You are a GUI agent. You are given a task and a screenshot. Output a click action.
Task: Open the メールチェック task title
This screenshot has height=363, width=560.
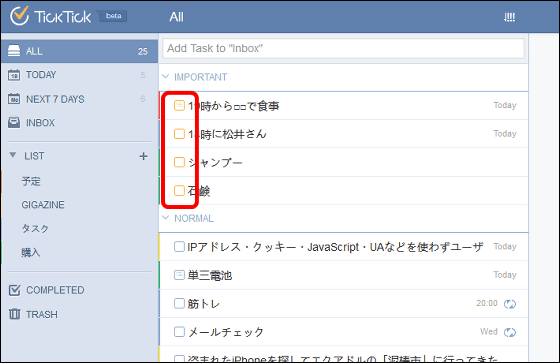click(x=226, y=332)
